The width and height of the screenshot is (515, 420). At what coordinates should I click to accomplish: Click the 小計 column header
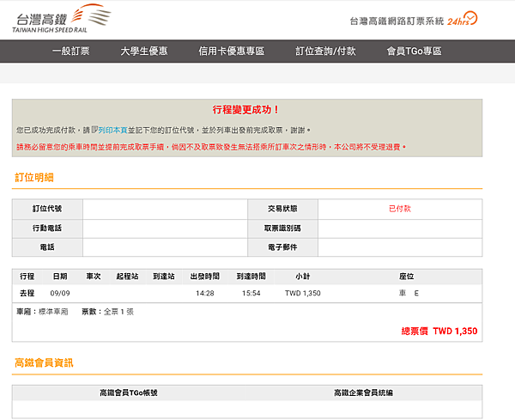pos(303,277)
